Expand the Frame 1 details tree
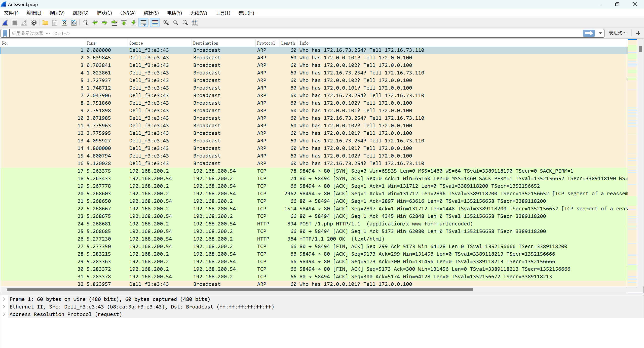 click(4, 299)
